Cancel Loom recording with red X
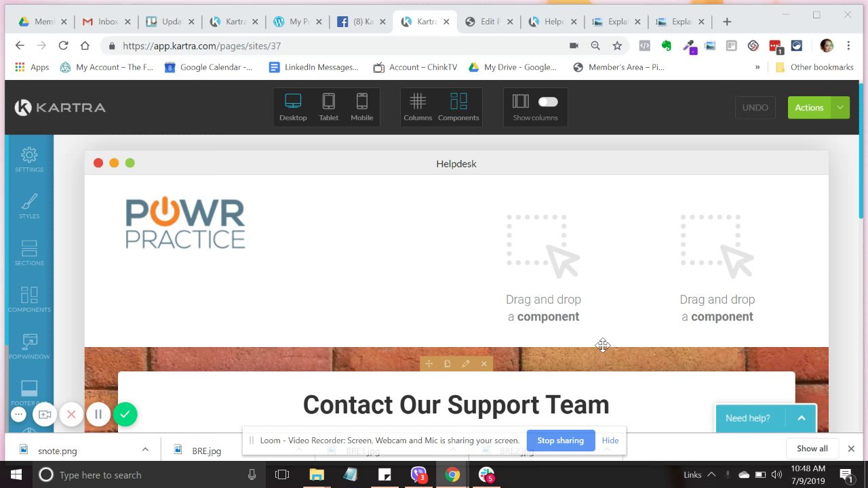 click(x=71, y=414)
